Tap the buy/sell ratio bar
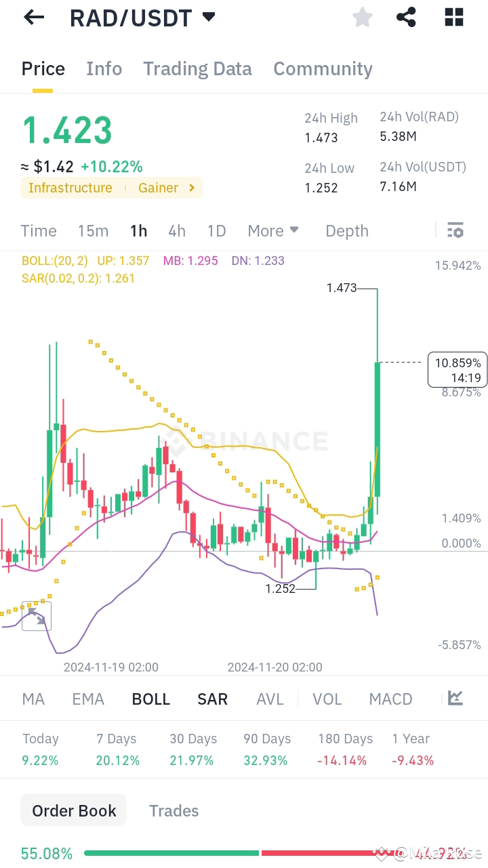Screen dimensions: 488x868 [271, 854]
